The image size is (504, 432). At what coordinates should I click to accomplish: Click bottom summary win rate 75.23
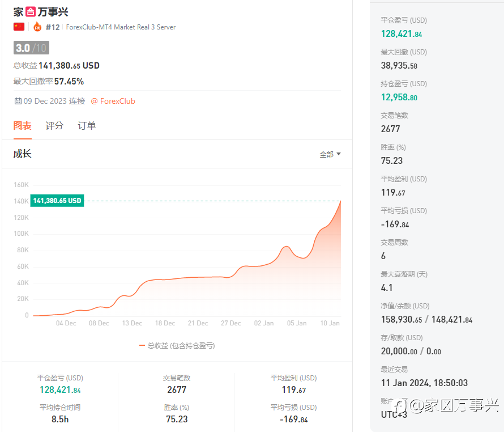coord(177,419)
